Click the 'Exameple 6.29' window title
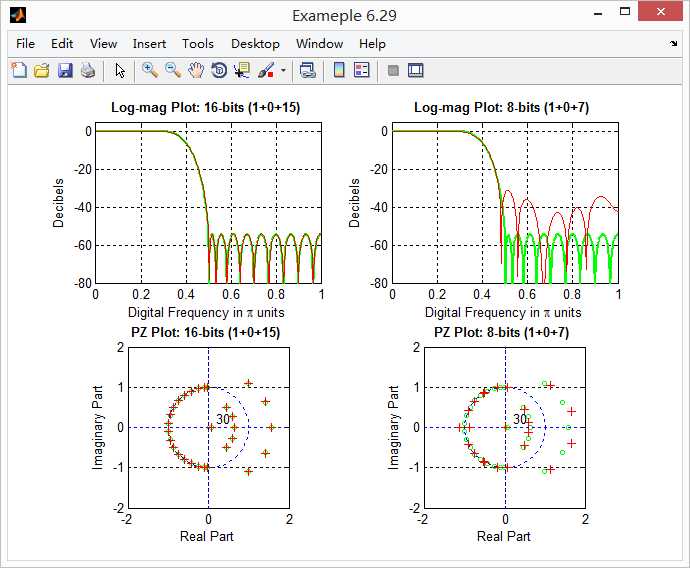Viewport: 690px width, 568px height. (x=345, y=16)
